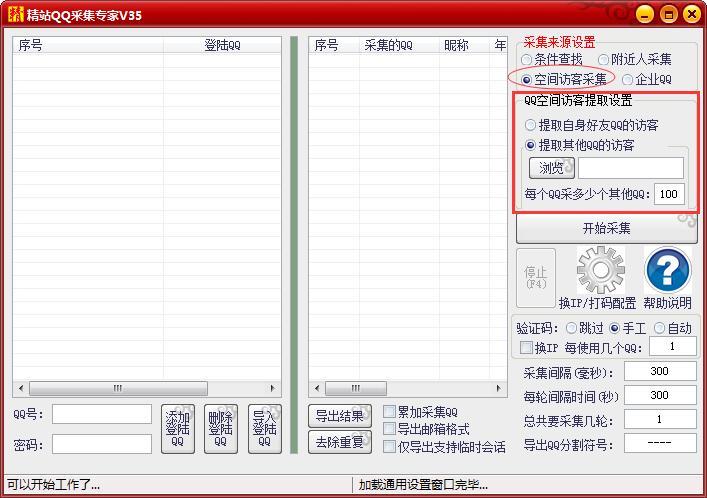The image size is (707, 498).
Task: Open the 帮助说明 help question icon
Action: (x=668, y=270)
